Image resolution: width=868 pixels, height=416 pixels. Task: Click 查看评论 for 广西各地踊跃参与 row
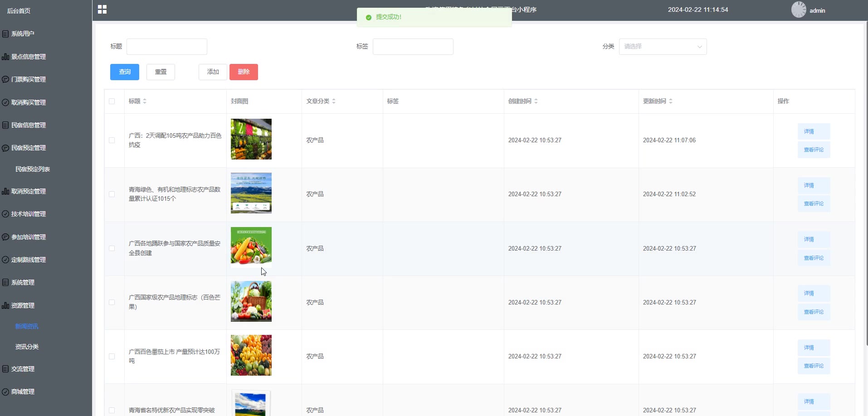pos(814,258)
